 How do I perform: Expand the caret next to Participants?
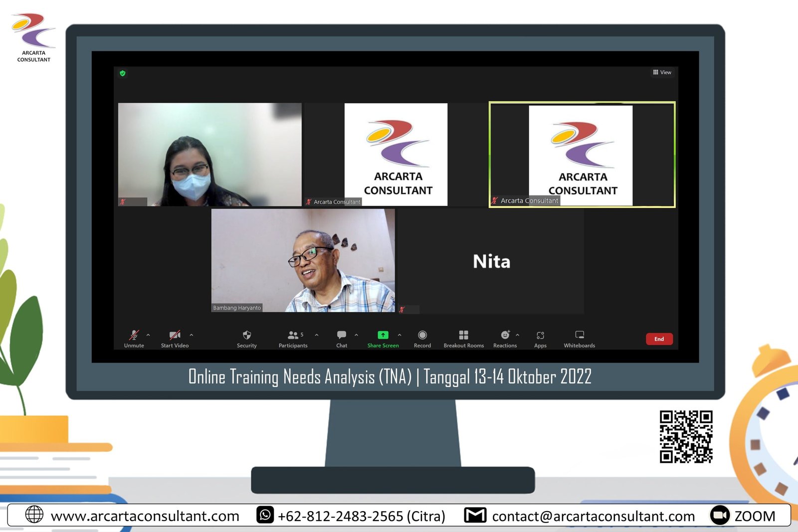317,335
